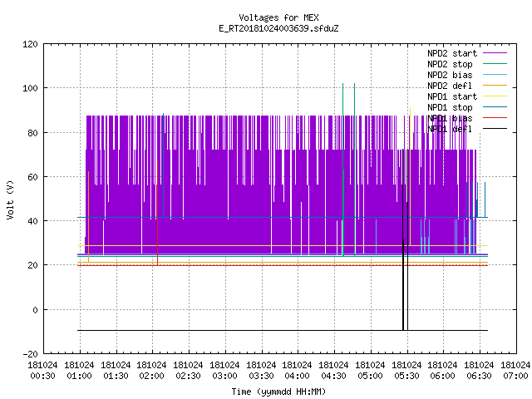Click the black NPD1 defl legend line

tap(495, 129)
